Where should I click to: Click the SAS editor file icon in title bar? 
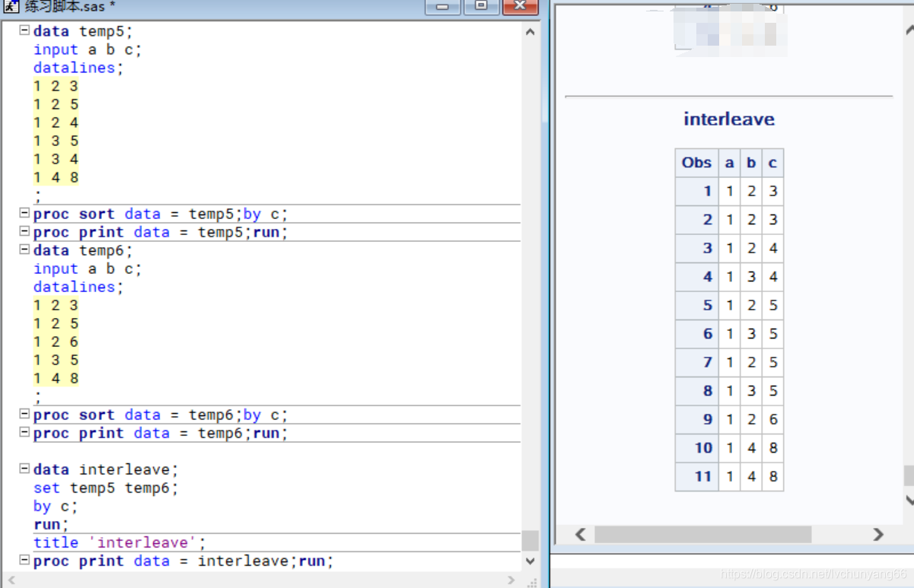[11, 6]
